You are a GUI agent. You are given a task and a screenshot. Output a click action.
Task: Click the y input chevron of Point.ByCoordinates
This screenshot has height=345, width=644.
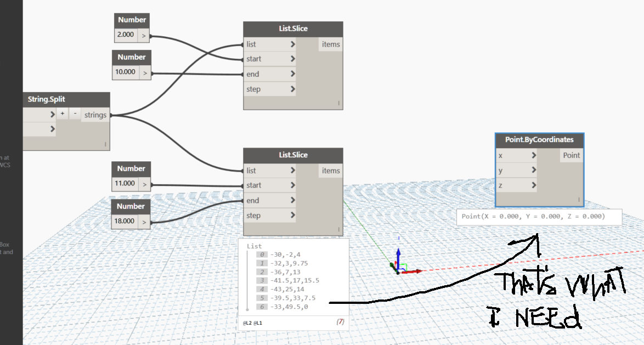(x=534, y=170)
